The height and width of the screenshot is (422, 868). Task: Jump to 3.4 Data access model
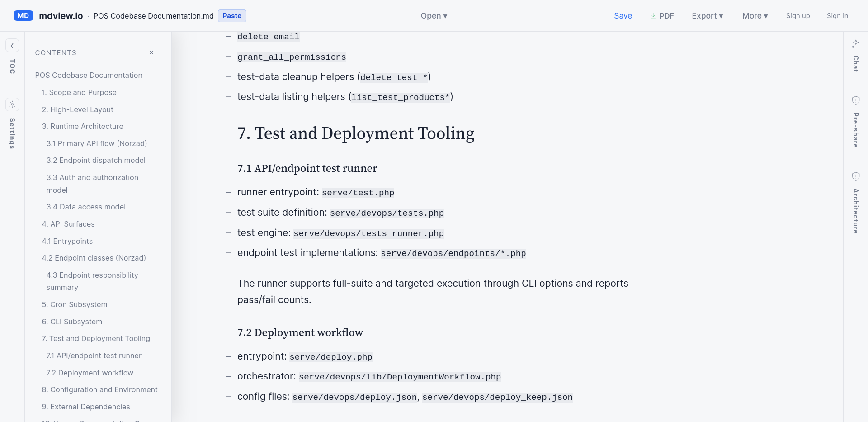click(86, 207)
